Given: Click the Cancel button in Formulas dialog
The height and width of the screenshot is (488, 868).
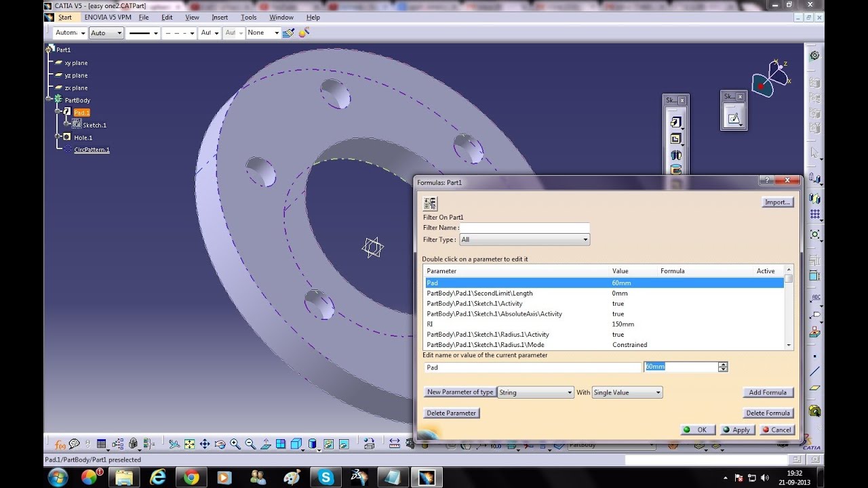Looking at the screenshot, I should (x=777, y=430).
